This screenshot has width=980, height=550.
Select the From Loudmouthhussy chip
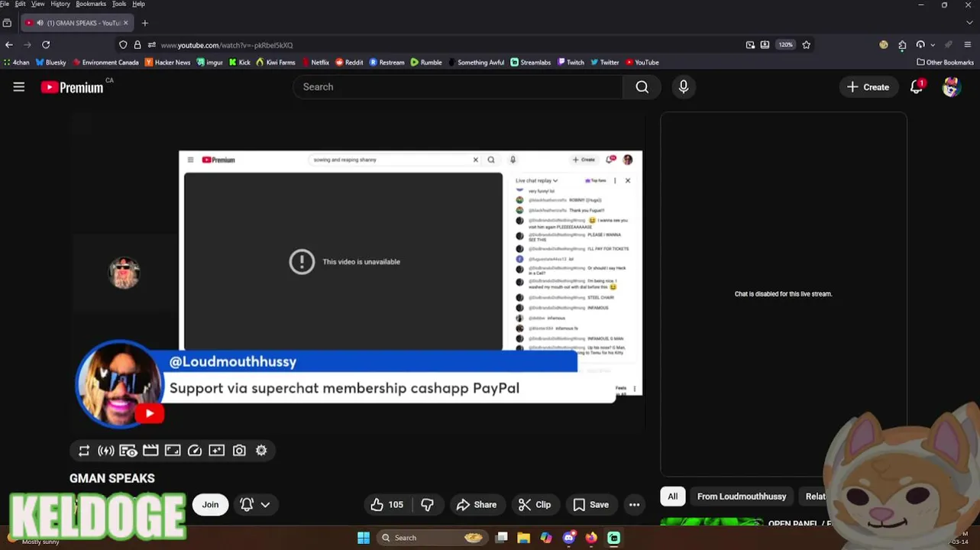point(742,497)
